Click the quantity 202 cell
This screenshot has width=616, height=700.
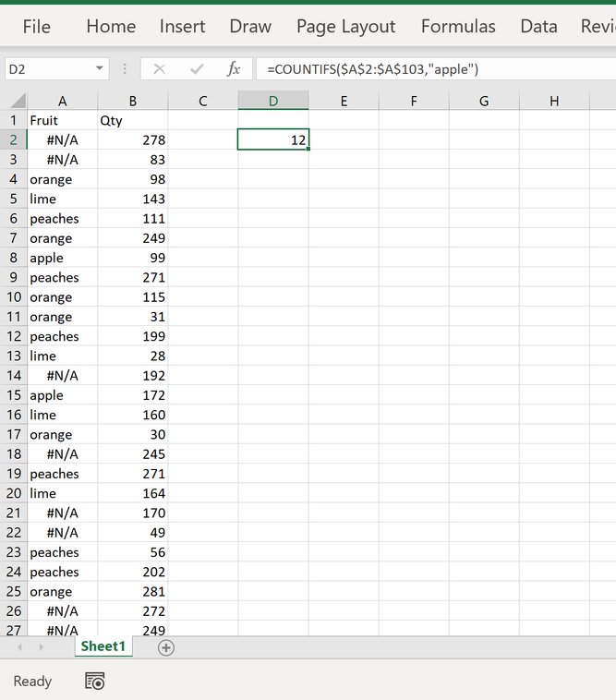(133, 573)
